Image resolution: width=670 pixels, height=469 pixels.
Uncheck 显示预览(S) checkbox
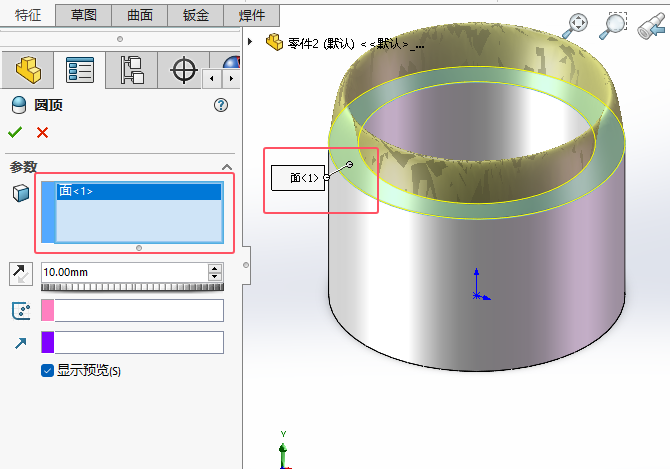[x=47, y=370]
